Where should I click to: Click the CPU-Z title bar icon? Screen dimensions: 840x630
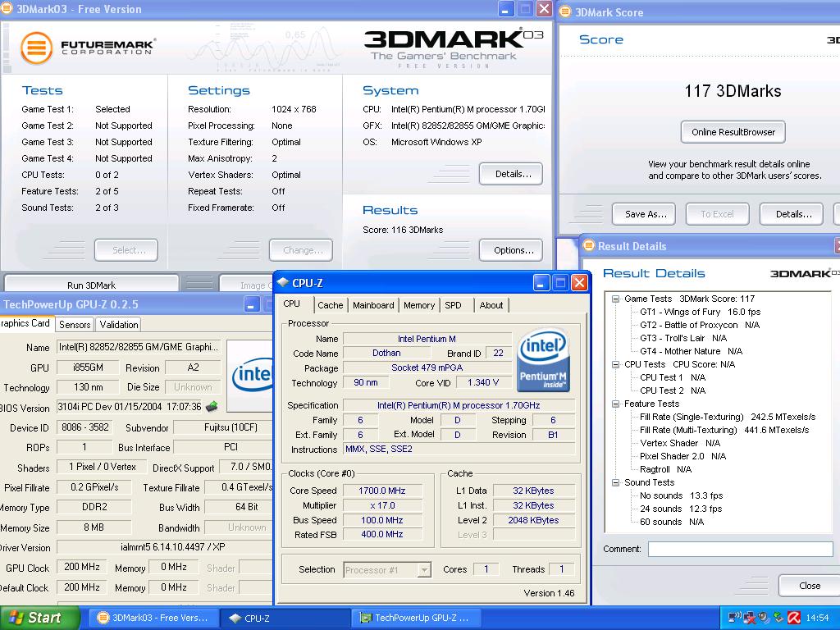coord(282,283)
